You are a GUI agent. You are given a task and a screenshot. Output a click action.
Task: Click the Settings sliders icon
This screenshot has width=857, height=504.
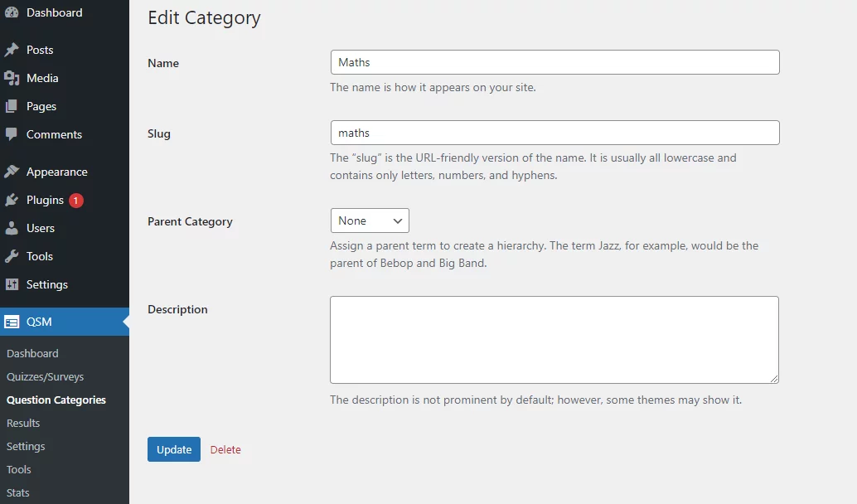(x=12, y=284)
